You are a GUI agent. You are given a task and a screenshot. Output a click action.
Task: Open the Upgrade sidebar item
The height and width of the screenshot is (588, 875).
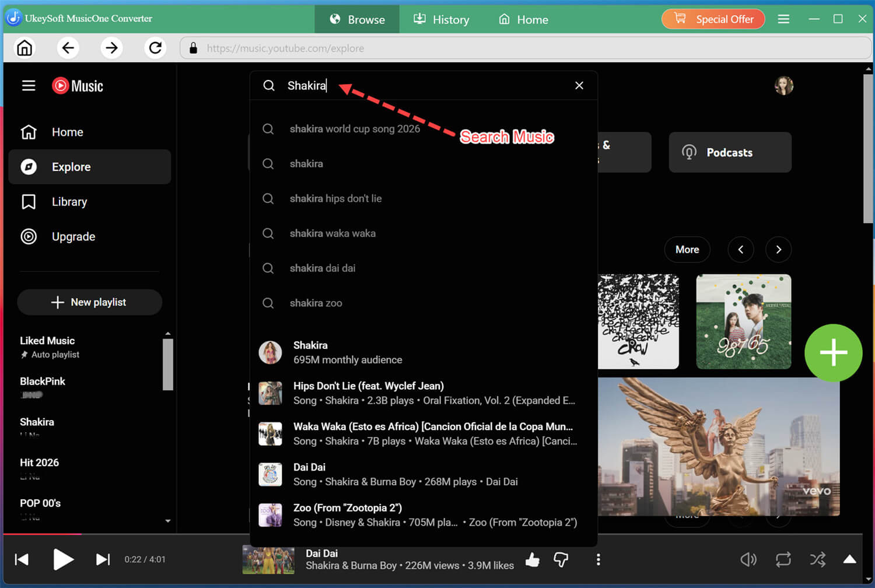(90, 236)
